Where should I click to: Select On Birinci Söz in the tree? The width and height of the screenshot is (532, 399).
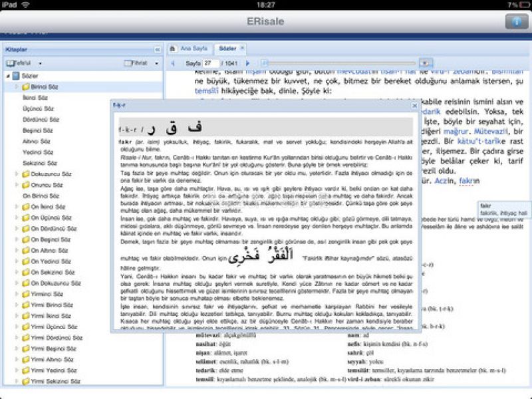point(41,196)
